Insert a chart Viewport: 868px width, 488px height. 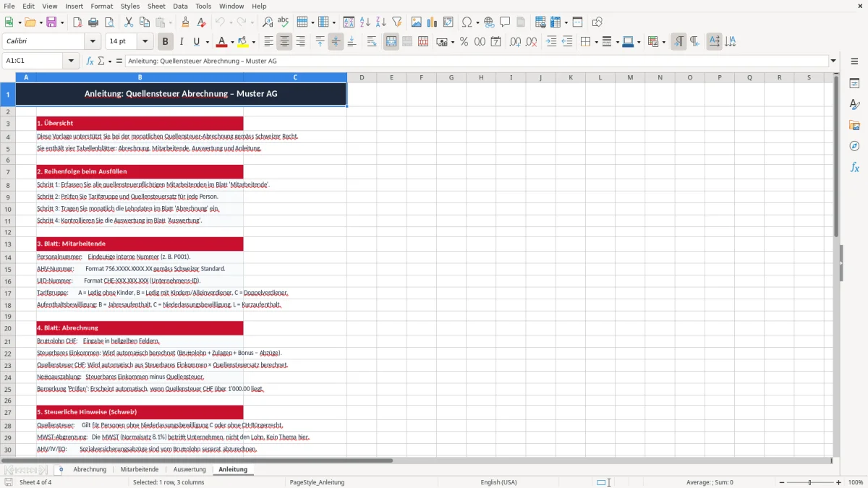pos(433,22)
